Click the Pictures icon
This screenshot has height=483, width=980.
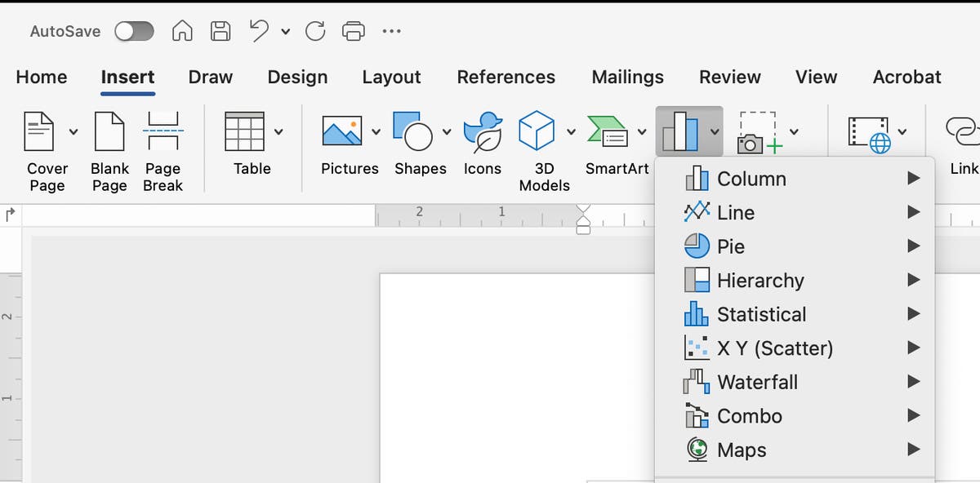point(342,131)
